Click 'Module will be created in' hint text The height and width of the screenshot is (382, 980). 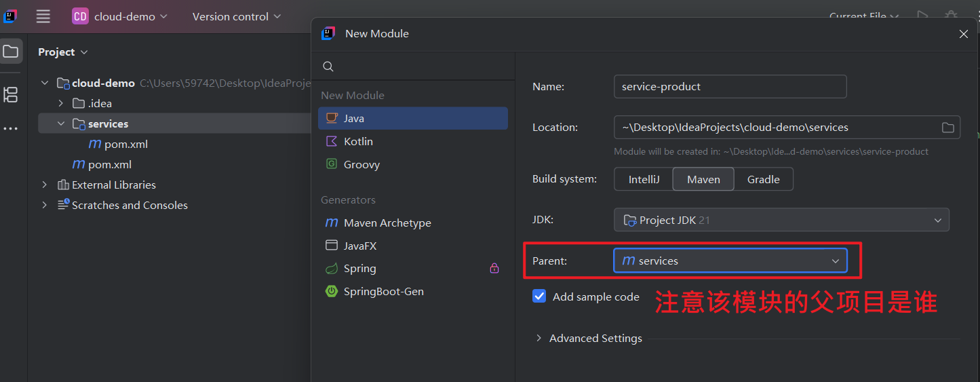coord(771,151)
